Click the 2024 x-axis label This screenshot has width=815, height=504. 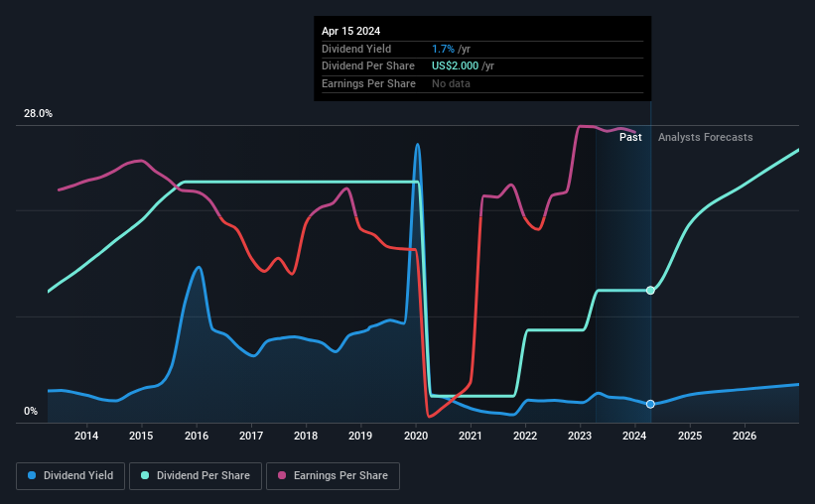(634, 436)
